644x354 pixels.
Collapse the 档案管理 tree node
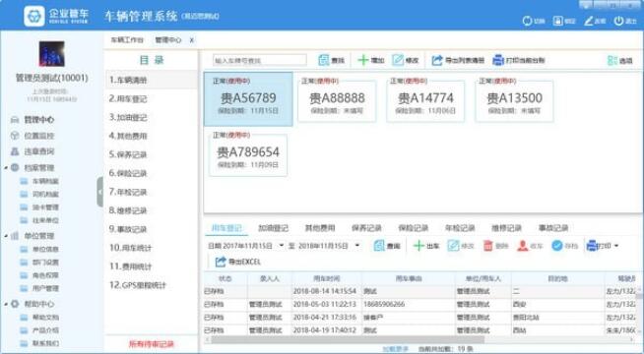[6, 167]
